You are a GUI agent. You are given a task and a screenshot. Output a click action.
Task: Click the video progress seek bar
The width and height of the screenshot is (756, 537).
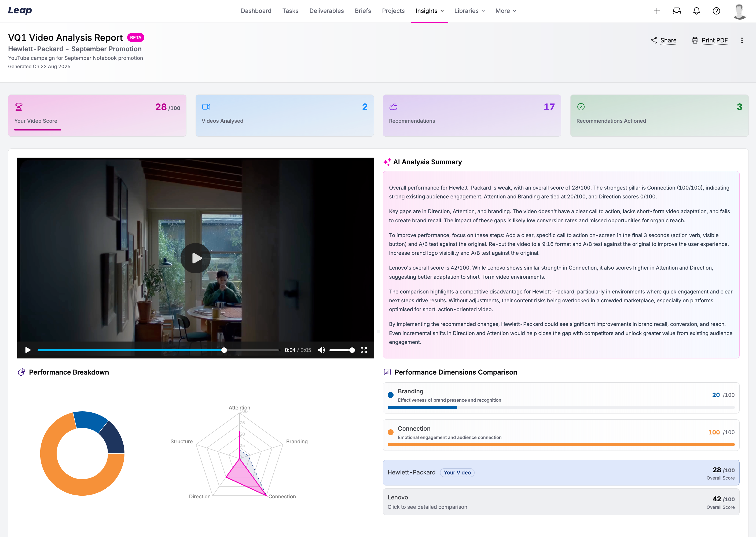click(x=158, y=350)
